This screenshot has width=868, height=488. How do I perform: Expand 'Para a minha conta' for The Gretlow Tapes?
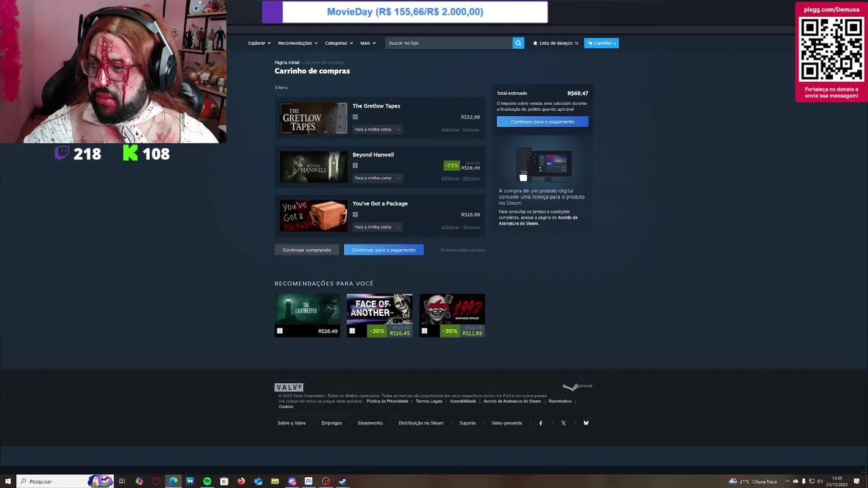pos(377,129)
